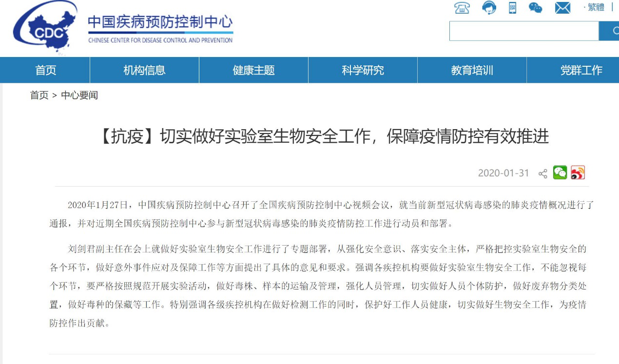Open the 首页 navigation menu item
Viewport: 619px width, 364px height.
tap(45, 70)
